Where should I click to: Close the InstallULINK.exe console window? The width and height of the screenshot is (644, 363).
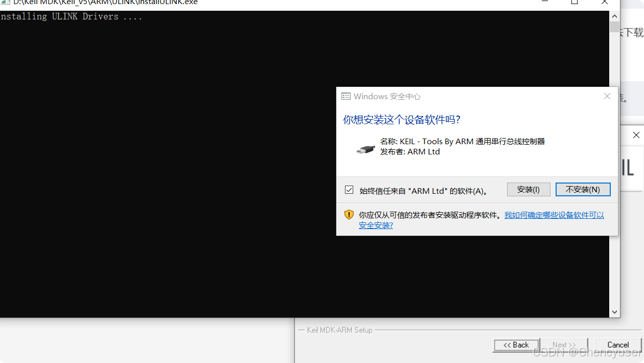coord(605,3)
